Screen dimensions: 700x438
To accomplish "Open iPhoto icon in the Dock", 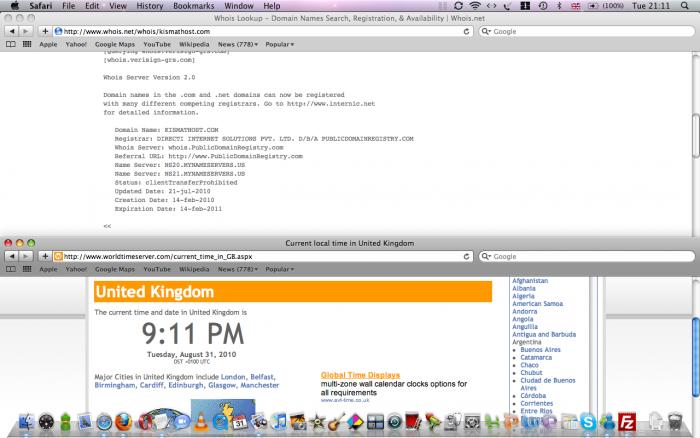I will (298, 421).
